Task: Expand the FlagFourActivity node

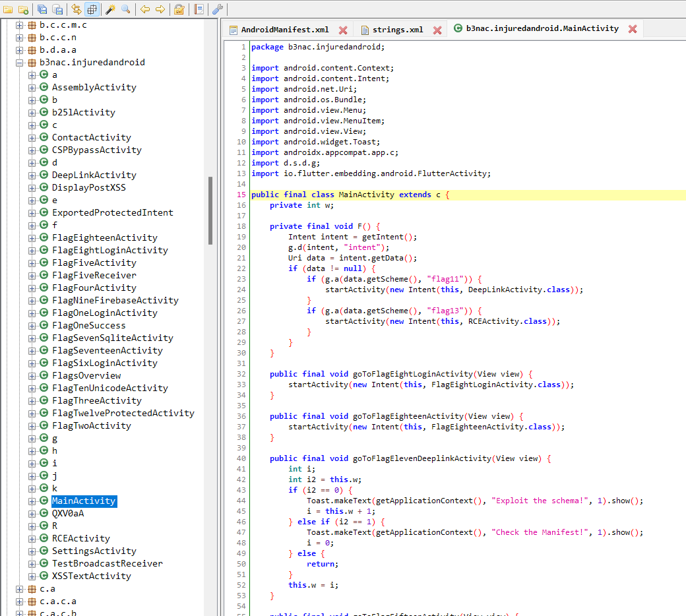Action: [x=33, y=288]
